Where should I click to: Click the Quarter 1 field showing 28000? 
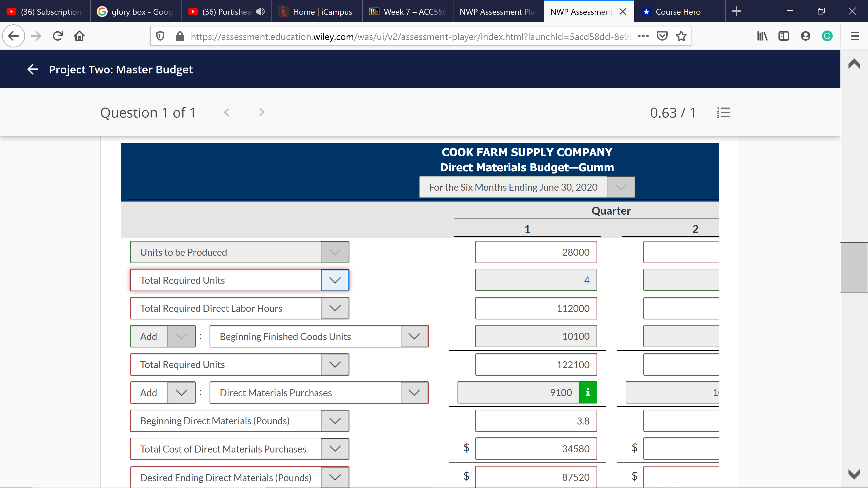coord(536,252)
